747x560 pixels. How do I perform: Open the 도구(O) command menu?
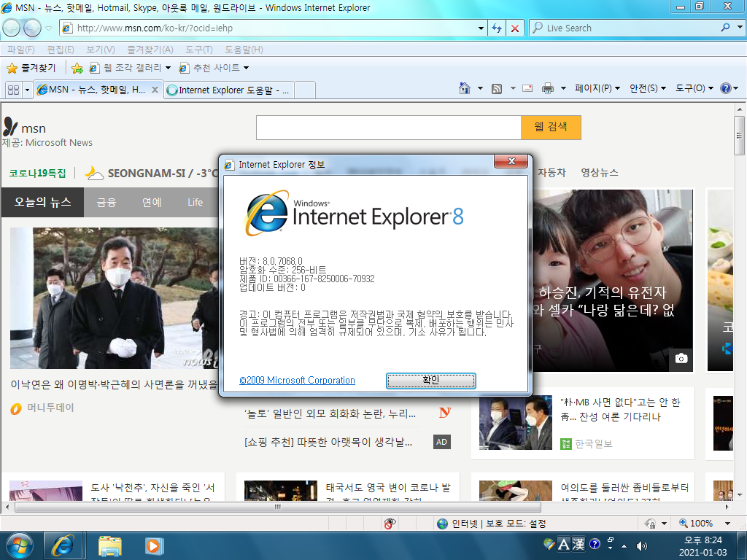(694, 88)
